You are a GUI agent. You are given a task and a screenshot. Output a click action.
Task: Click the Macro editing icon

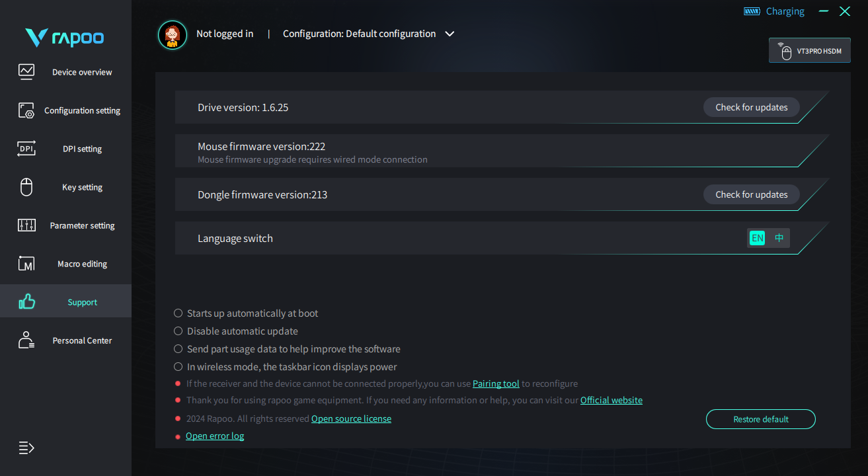[26, 264]
